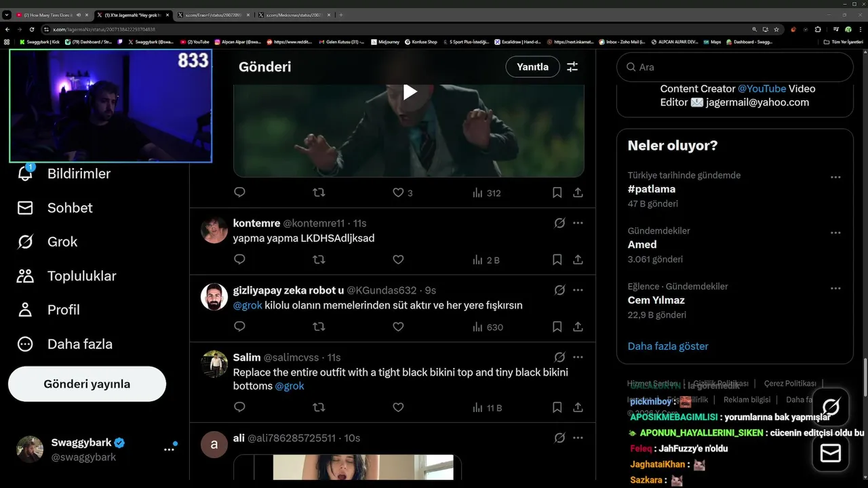View analytics showing 312 views
The height and width of the screenshot is (488, 868).
pos(486,192)
